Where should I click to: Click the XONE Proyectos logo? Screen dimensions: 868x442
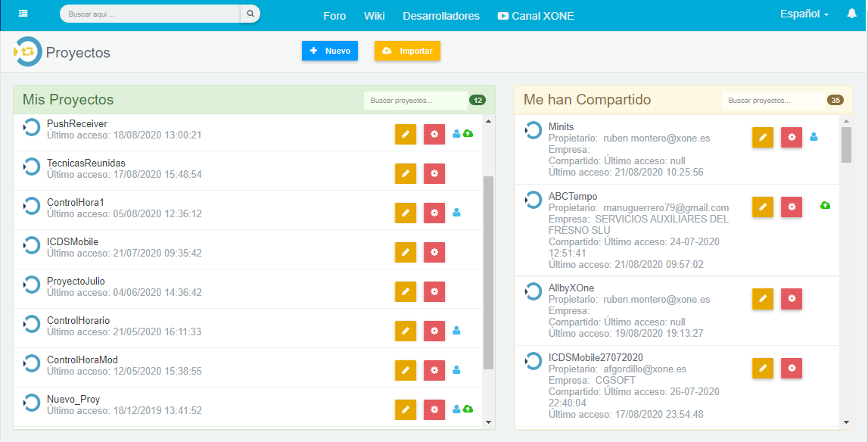[x=27, y=51]
